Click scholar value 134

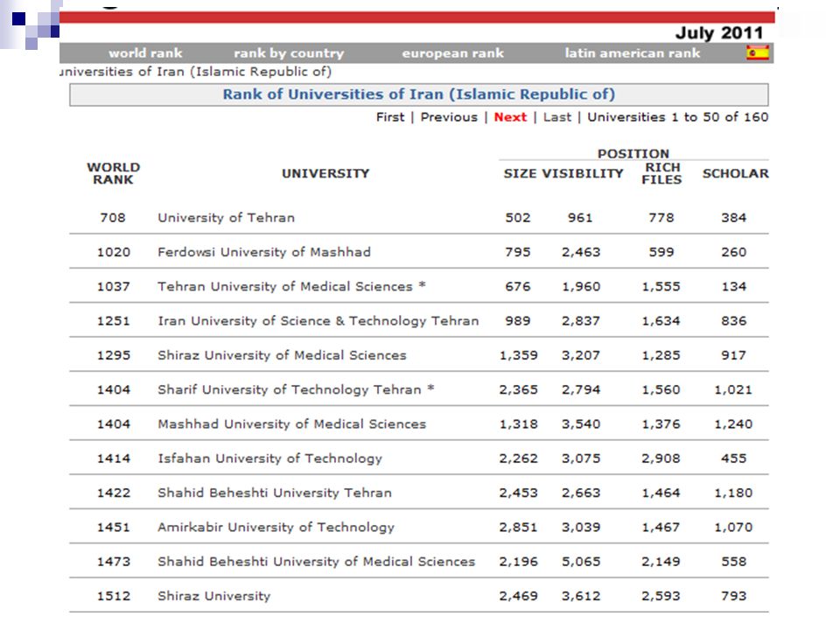733,286
